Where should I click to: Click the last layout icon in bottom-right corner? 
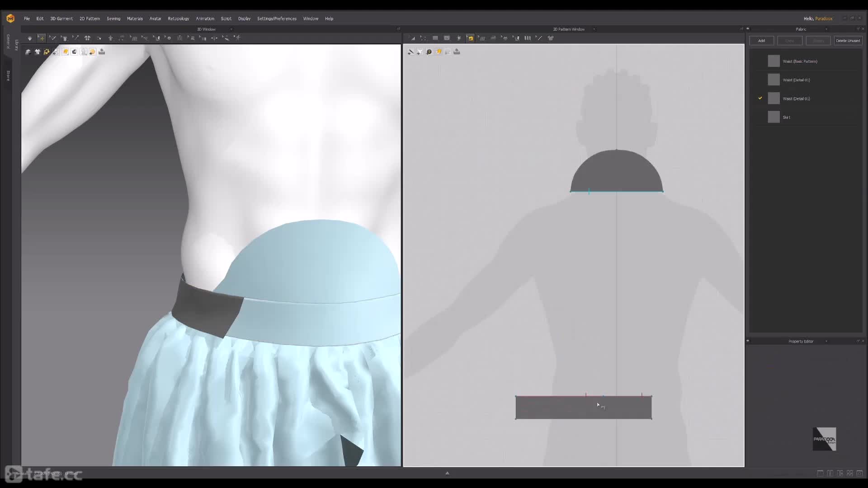(860, 473)
